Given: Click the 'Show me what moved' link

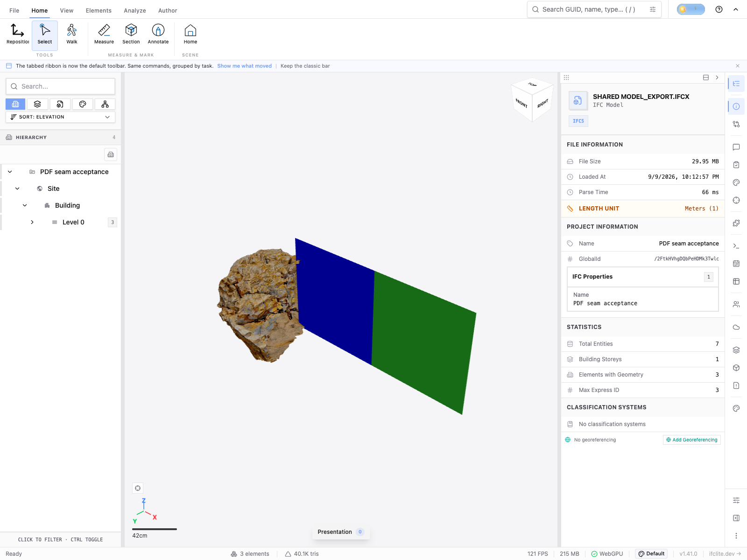Looking at the screenshot, I should pyautogui.click(x=244, y=66).
